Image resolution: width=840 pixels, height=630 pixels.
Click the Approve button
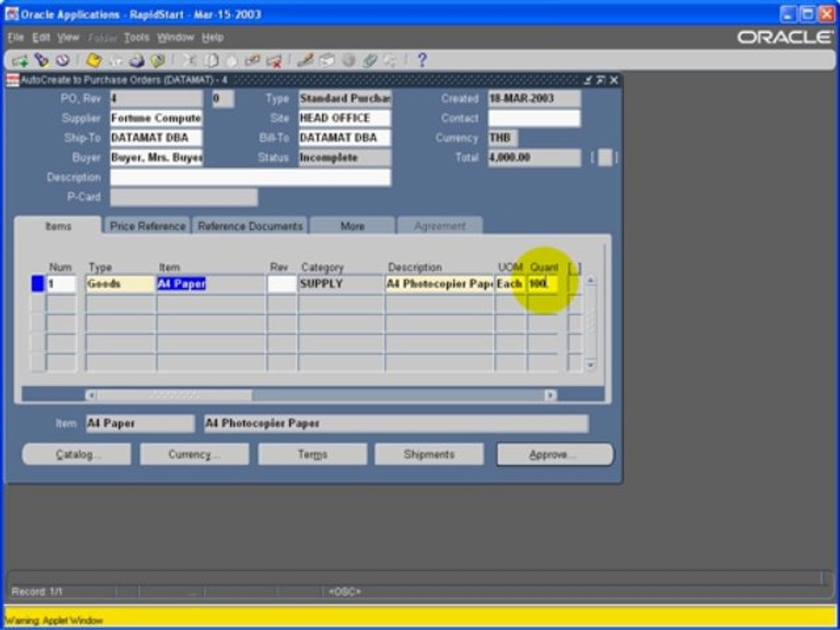[555, 454]
